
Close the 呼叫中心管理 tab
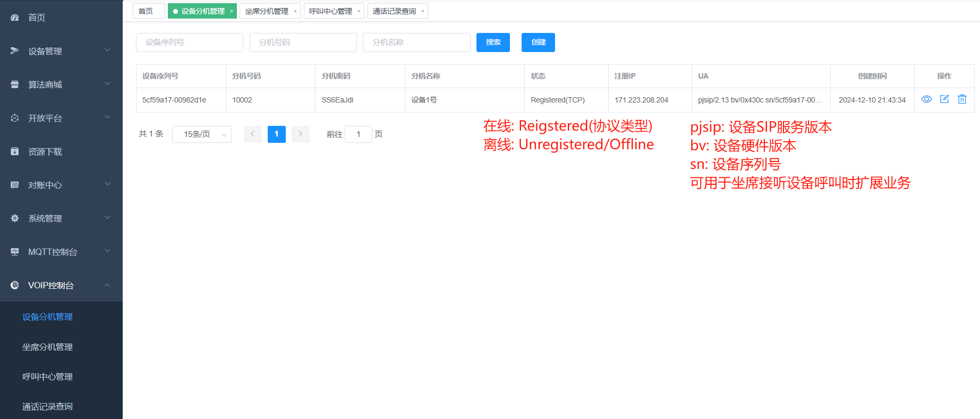tap(359, 11)
